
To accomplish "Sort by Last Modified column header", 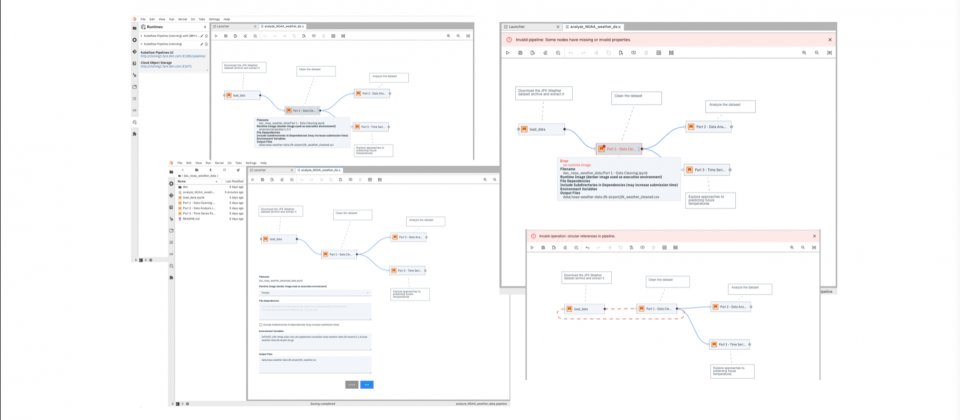I will pos(234,181).
